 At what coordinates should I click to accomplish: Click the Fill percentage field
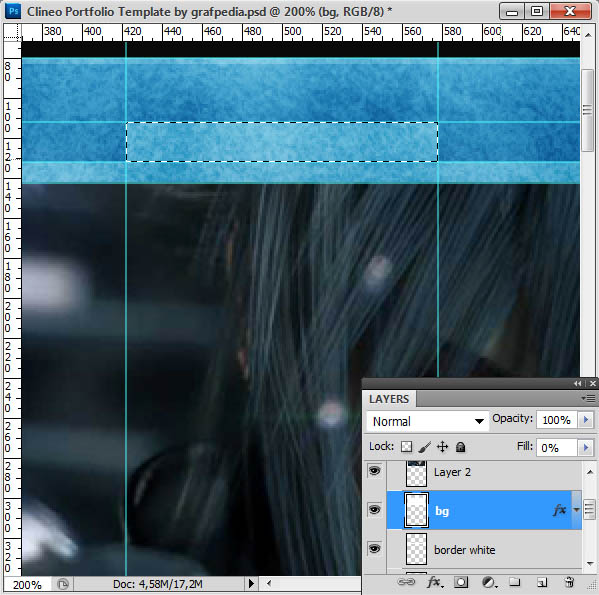click(556, 448)
